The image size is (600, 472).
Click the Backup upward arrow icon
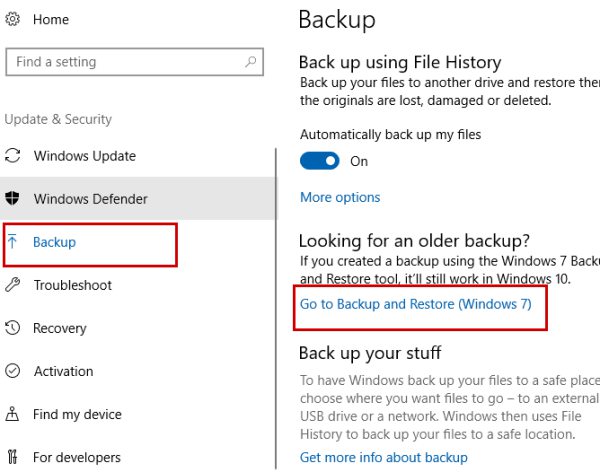pyautogui.click(x=12, y=242)
